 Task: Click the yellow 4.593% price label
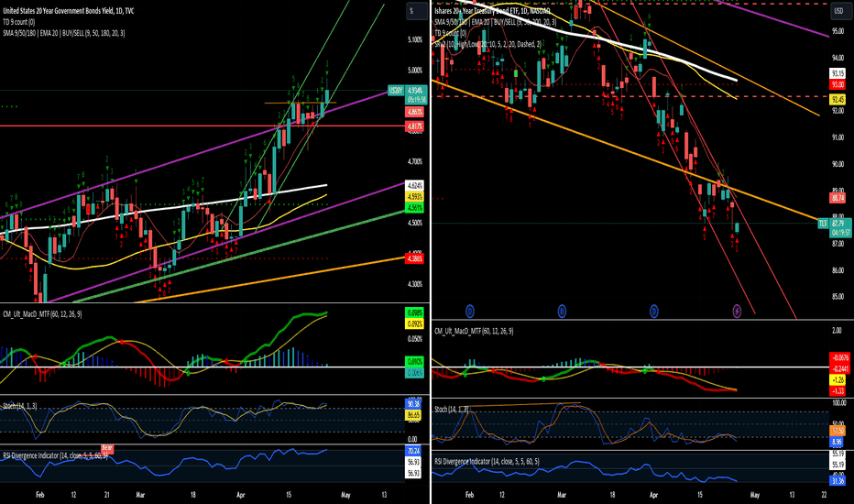click(415, 197)
